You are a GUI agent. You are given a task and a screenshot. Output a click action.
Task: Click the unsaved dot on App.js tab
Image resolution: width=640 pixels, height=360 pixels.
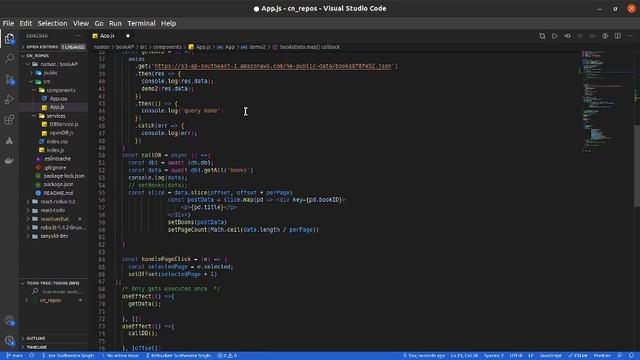[128, 36]
